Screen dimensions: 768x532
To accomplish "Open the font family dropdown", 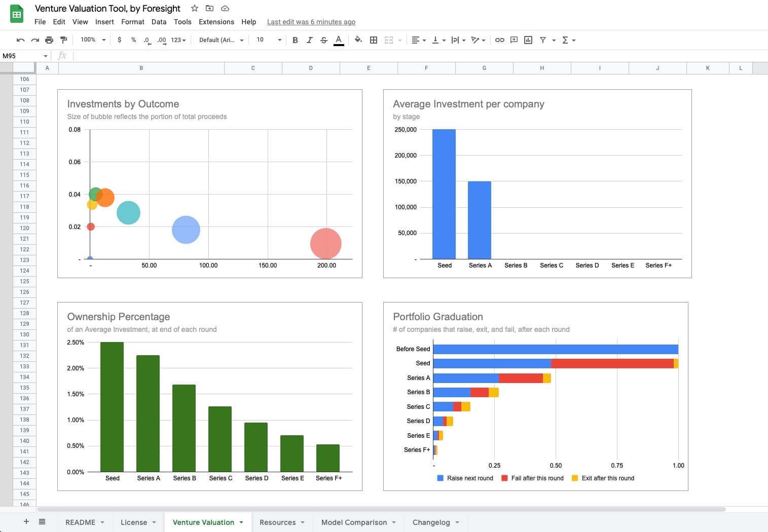I will (221, 40).
